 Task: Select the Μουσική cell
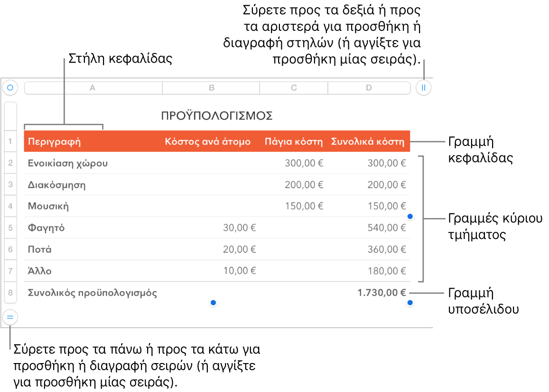click(x=93, y=206)
